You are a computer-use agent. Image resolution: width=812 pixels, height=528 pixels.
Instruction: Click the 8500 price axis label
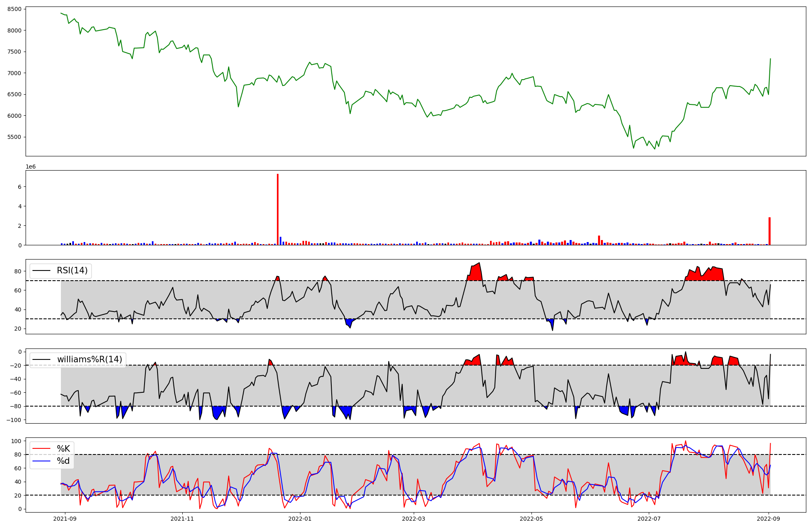(x=15, y=9)
